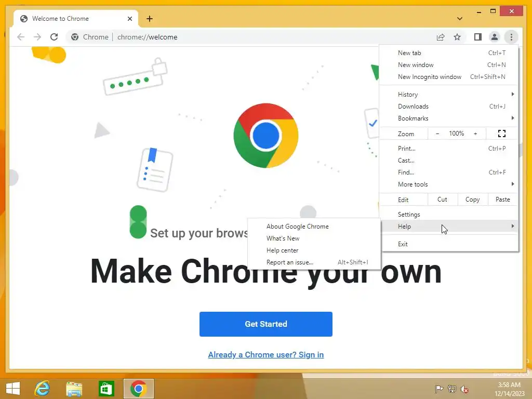This screenshot has width=532, height=399.
Task: Click the network tray icon
Action: [451, 389]
